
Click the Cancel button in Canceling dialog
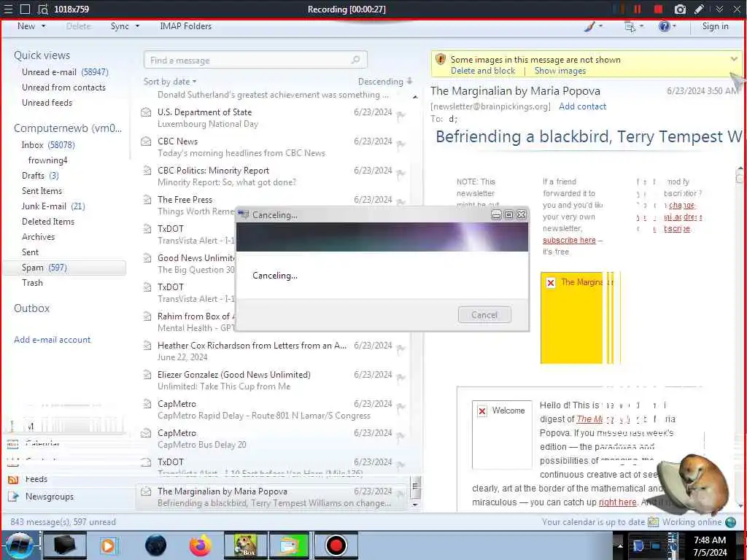pyautogui.click(x=484, y=315)
